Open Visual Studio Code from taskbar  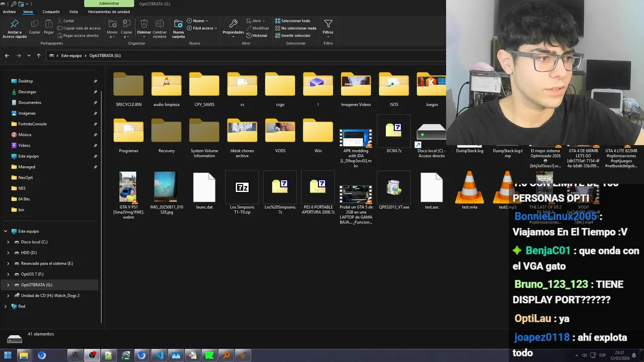pyautogui.click(x=159, y=355)
